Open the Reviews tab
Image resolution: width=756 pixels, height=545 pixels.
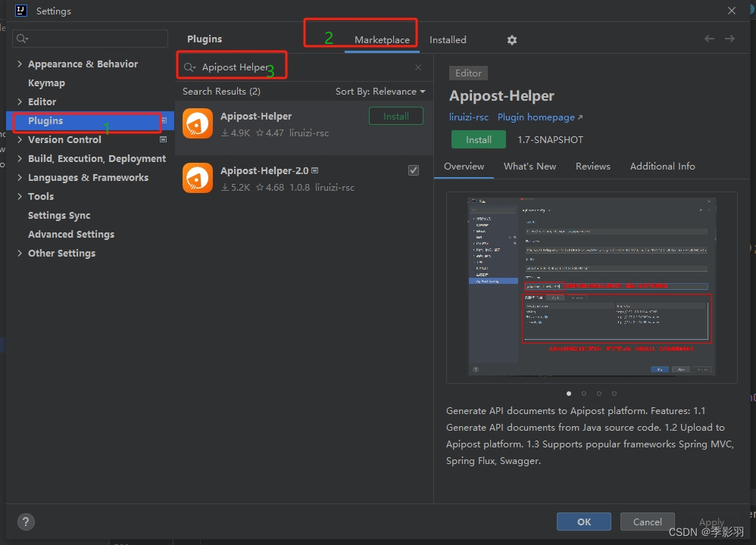[593, 167]
